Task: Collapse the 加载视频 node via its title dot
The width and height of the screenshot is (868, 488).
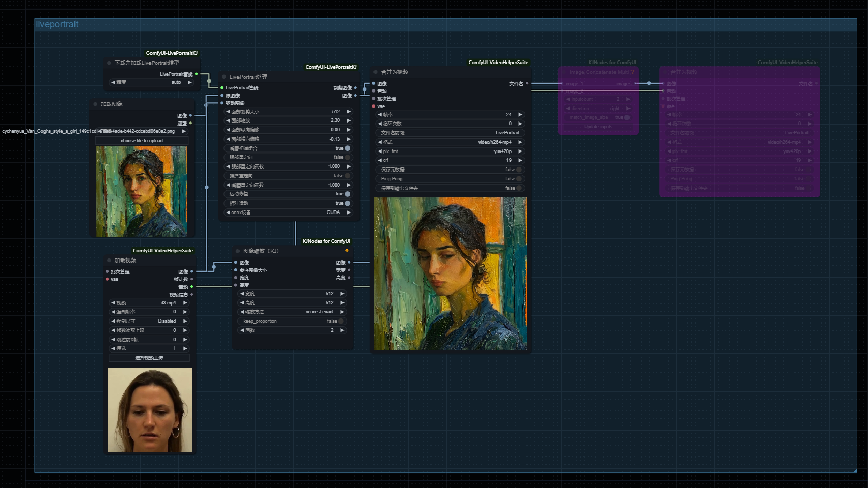Action: pos(109,261)
